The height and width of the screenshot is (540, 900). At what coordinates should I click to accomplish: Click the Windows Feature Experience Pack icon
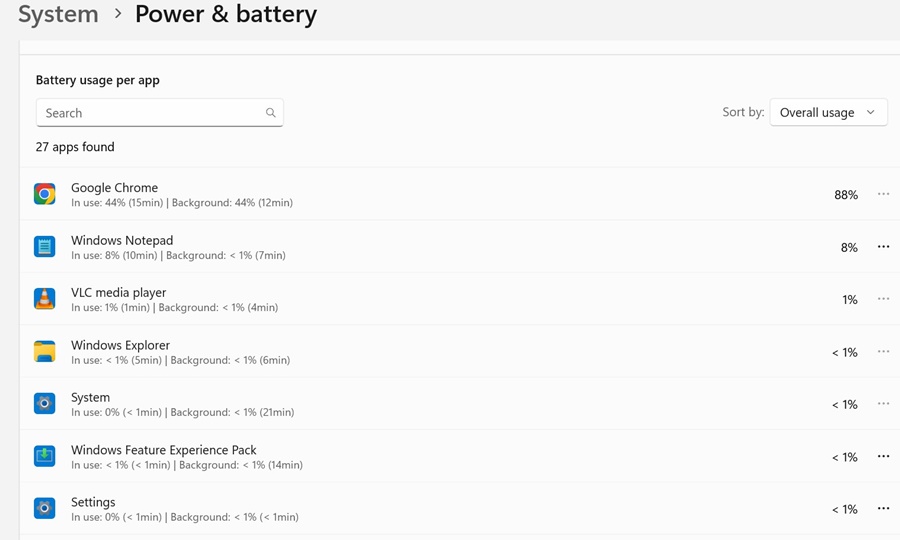point(44,456)
